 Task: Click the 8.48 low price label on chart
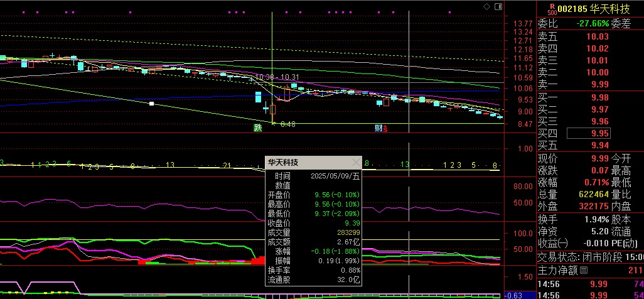coord(288,124)
